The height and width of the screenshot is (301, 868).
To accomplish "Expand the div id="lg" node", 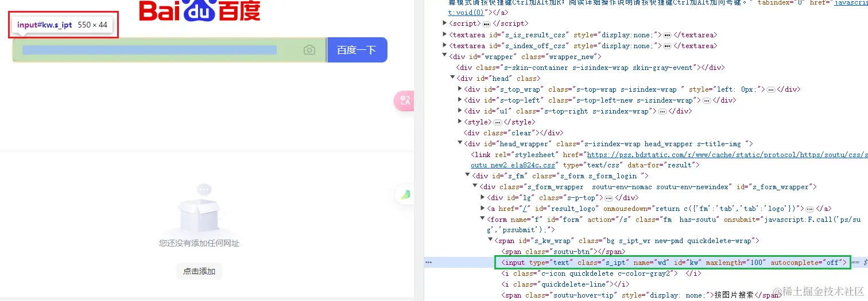I will coord(482,197).
